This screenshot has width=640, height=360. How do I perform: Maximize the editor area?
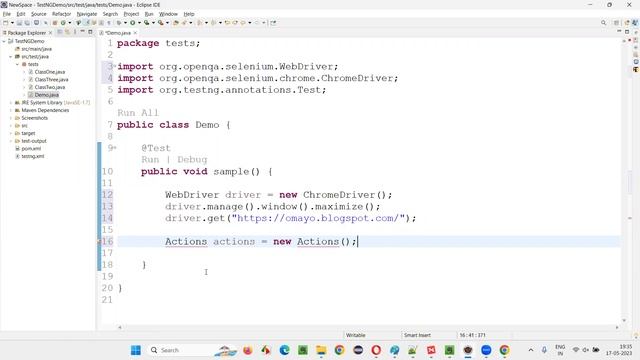pyautogui.click(x=627, y=31)
